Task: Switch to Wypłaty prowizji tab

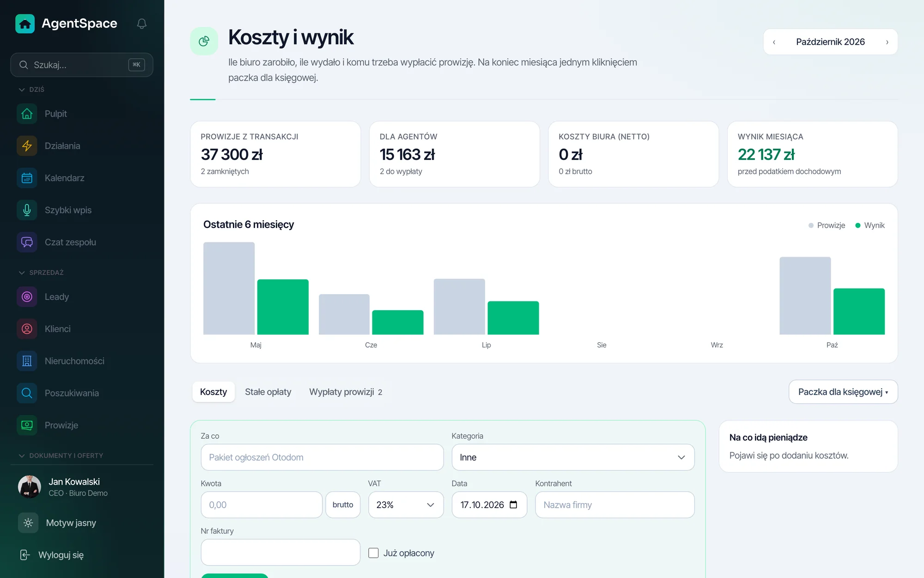Action: point(346,392)
